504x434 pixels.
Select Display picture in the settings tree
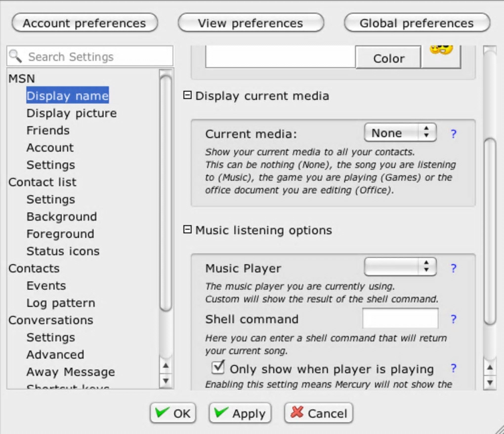tap(72, 113)
